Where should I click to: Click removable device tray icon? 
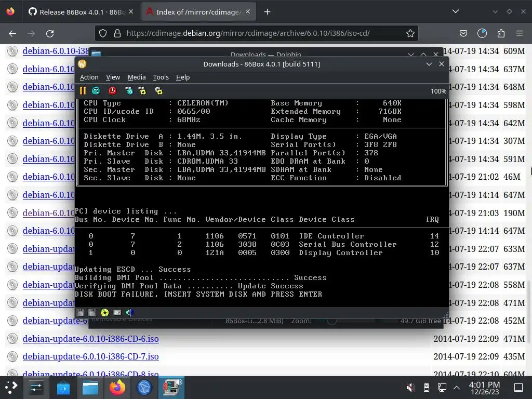[x=427, y=388]
